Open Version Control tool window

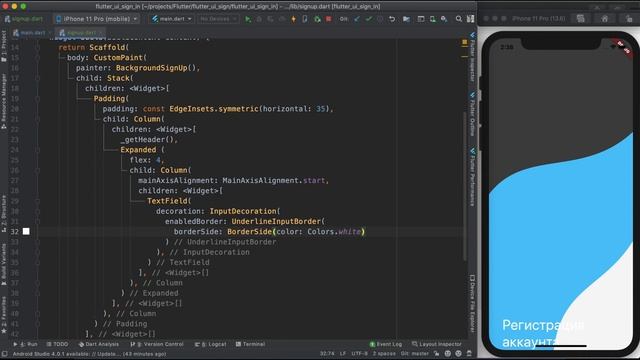point(157,344)
